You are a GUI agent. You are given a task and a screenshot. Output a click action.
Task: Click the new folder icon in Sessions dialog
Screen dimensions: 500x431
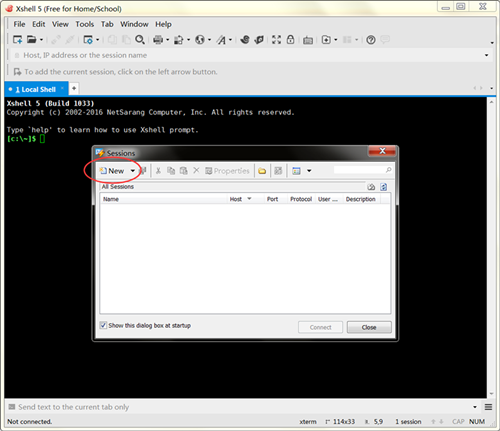click(262, 171)
